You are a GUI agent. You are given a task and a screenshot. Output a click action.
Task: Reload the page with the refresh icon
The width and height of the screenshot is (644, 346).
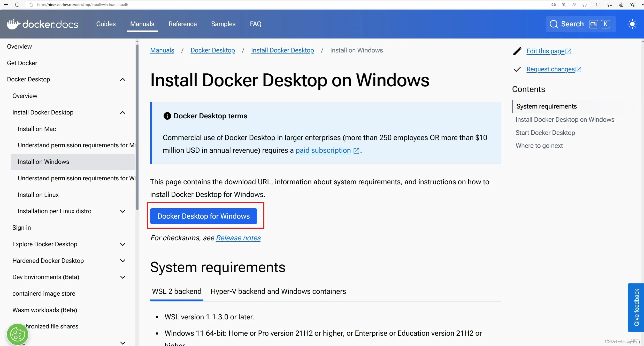click(17, 5)
